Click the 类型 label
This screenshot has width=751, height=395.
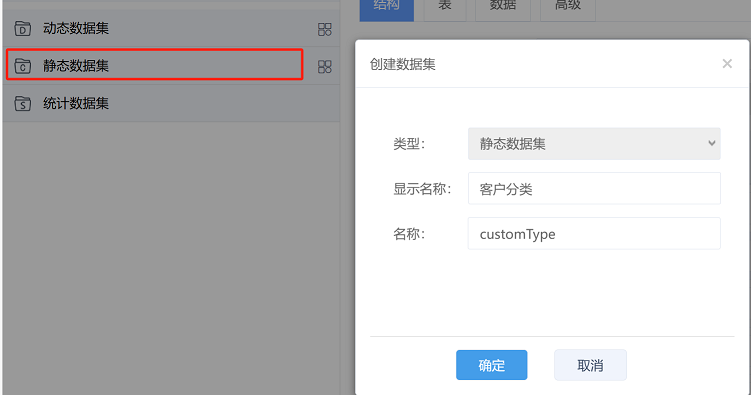click(409, 144)
